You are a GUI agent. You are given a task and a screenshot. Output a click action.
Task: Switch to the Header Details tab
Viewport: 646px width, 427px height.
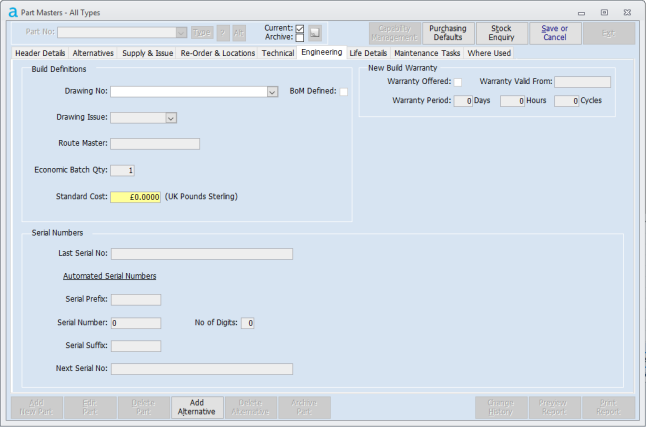click(40, 53)
